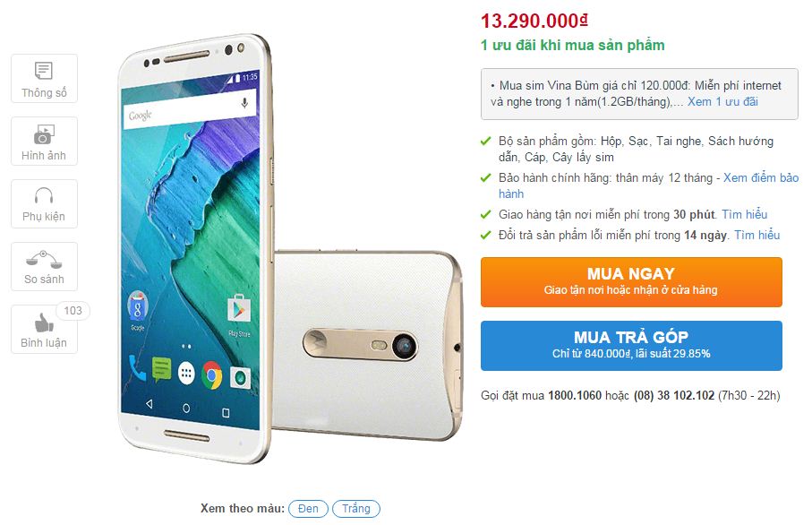Click the phone back cover image
812x525 pixels.
click(x=368, y=346)
